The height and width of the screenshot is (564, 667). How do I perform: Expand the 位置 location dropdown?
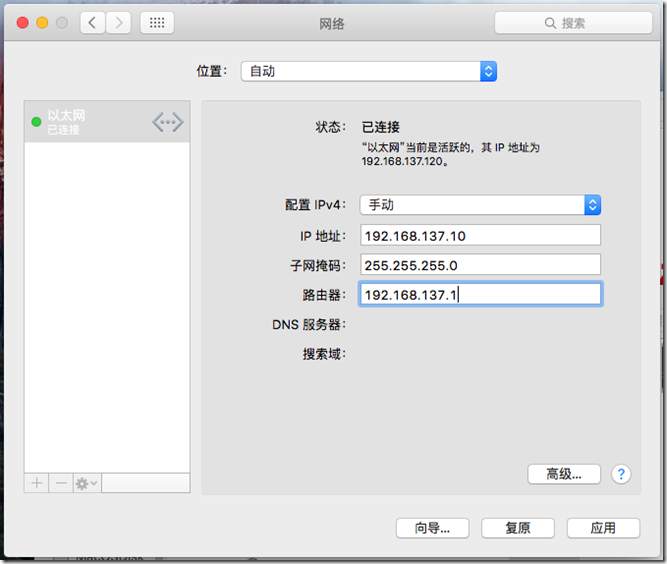(488, 71)
